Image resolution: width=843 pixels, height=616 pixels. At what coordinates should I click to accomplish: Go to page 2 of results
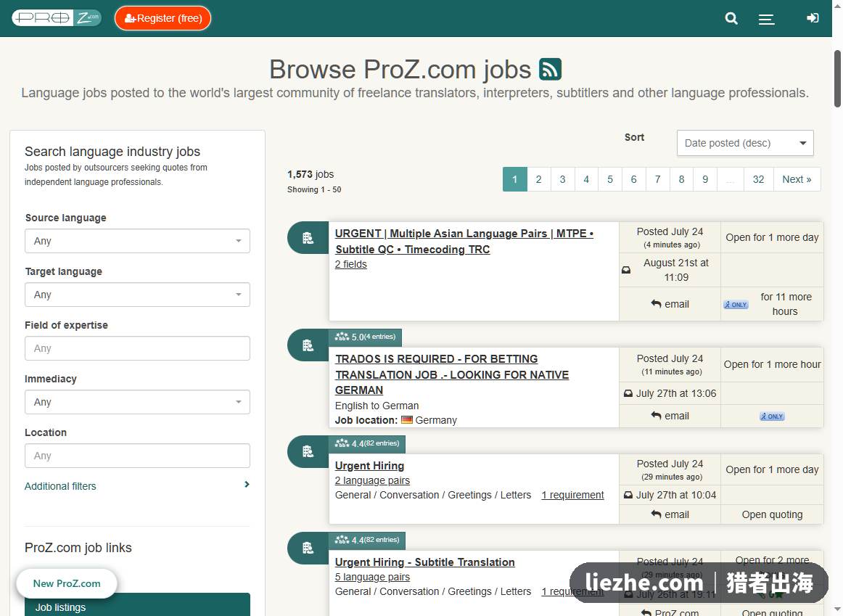[539, 179]
